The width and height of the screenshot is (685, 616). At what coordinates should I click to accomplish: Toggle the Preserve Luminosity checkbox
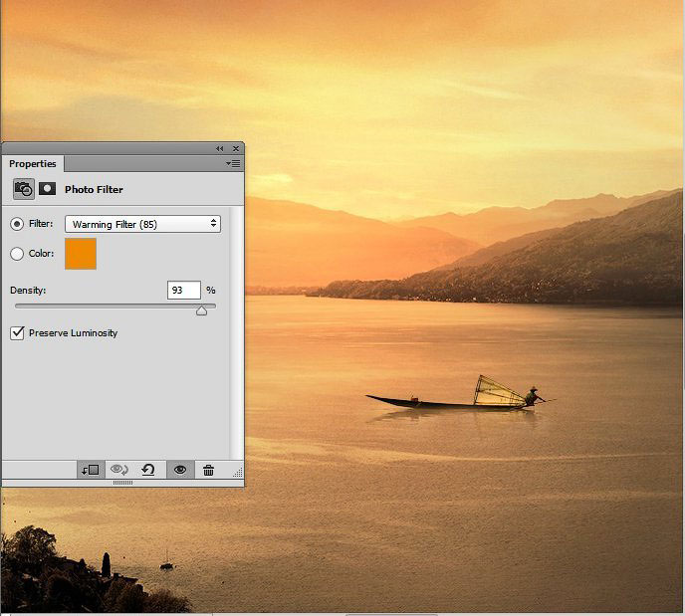pos(17,333)
